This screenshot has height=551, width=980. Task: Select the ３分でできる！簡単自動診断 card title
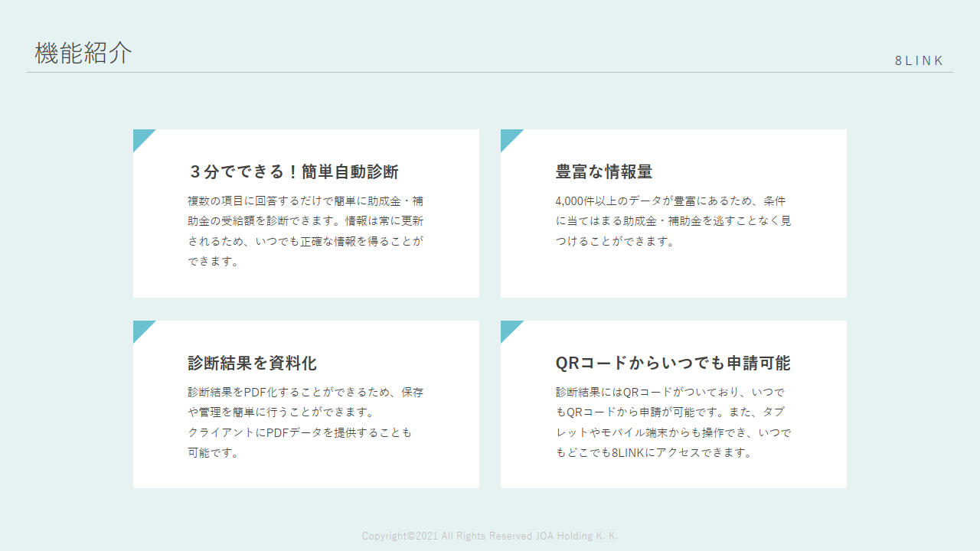coord(293,171)
